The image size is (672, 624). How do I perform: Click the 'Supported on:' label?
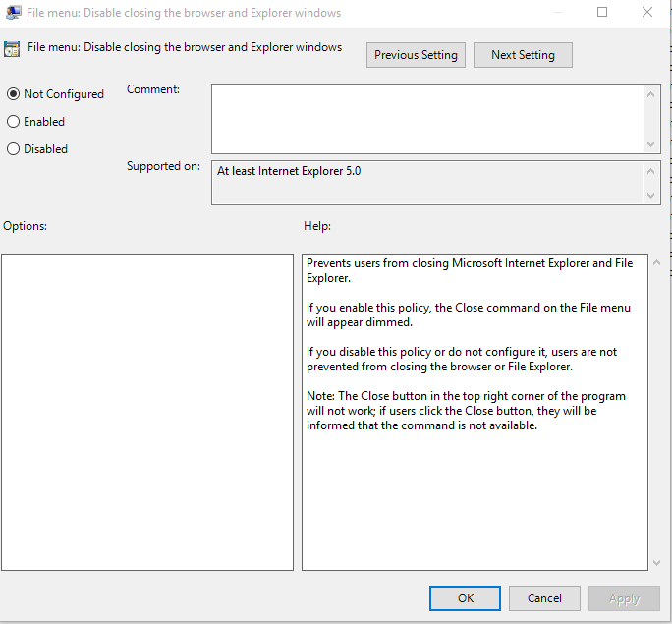click(x=163, y=166)
